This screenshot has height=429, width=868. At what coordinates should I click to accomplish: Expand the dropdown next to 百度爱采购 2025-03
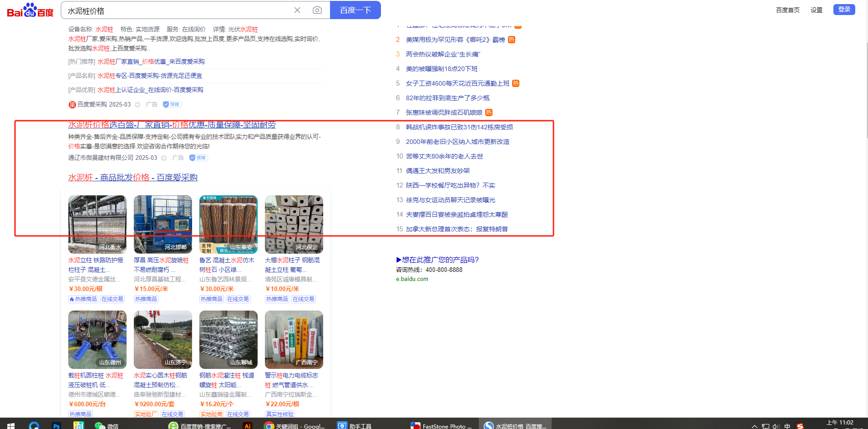point(137,105)
